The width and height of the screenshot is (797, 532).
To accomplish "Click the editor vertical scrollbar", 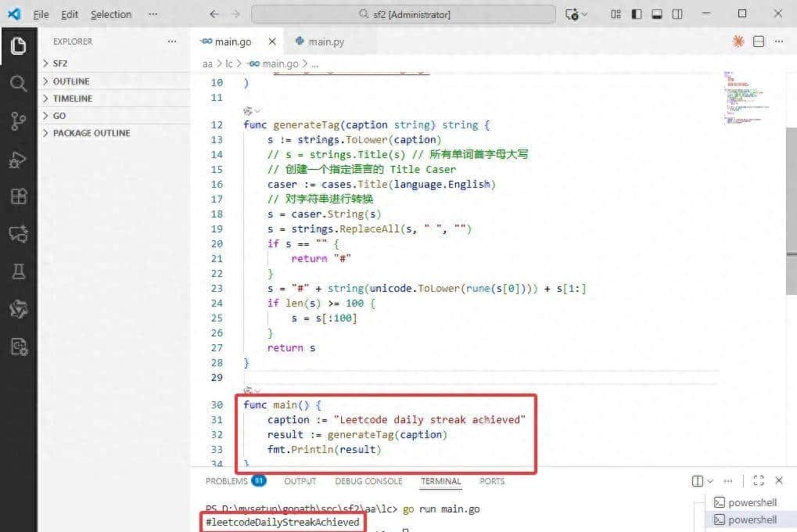I will tap(791, 211).
